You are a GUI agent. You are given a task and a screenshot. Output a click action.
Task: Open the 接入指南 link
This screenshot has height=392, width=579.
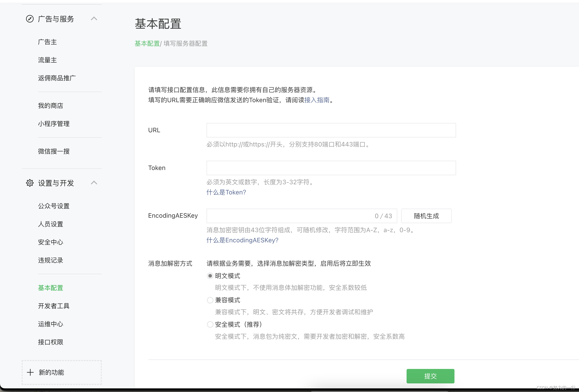317,100
